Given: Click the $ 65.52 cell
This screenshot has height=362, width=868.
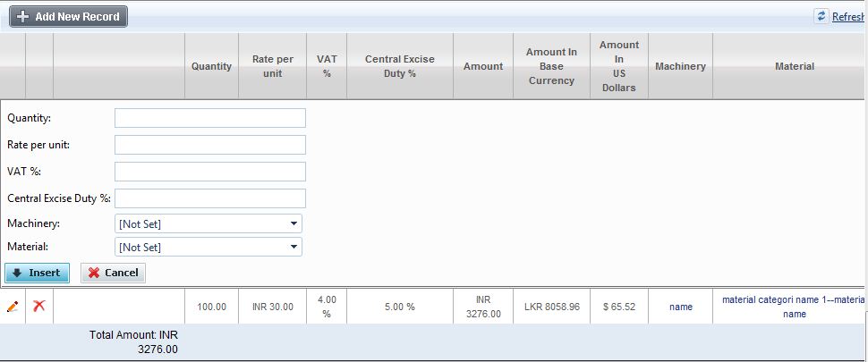Looking at the screenshot, I should pos(619,307).
